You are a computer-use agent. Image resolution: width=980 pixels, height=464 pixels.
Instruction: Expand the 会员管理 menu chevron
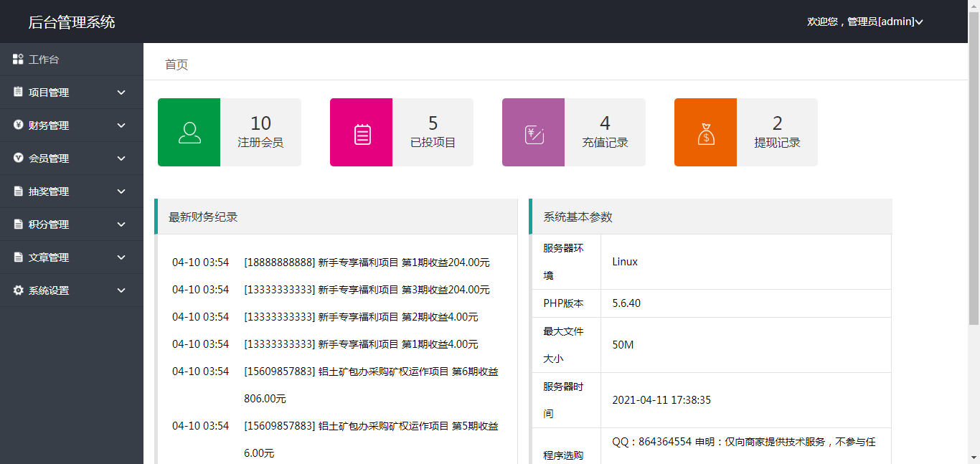pyautogui.click(x=121, y=158)
